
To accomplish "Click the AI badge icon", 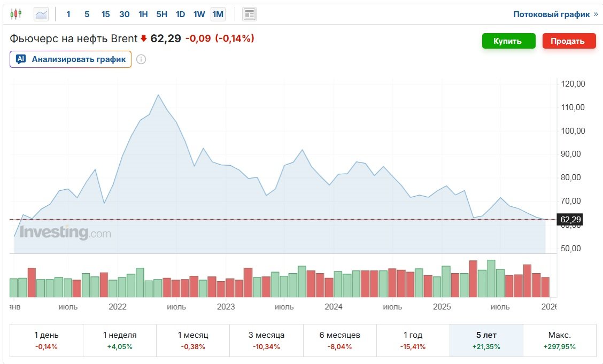I will click(x=21, y=59).
